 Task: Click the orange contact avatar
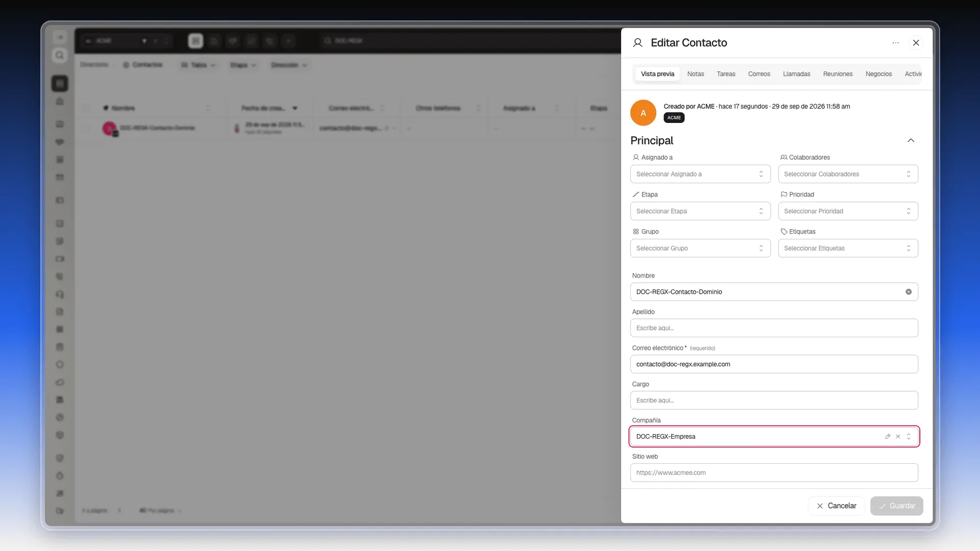(643, 113)
